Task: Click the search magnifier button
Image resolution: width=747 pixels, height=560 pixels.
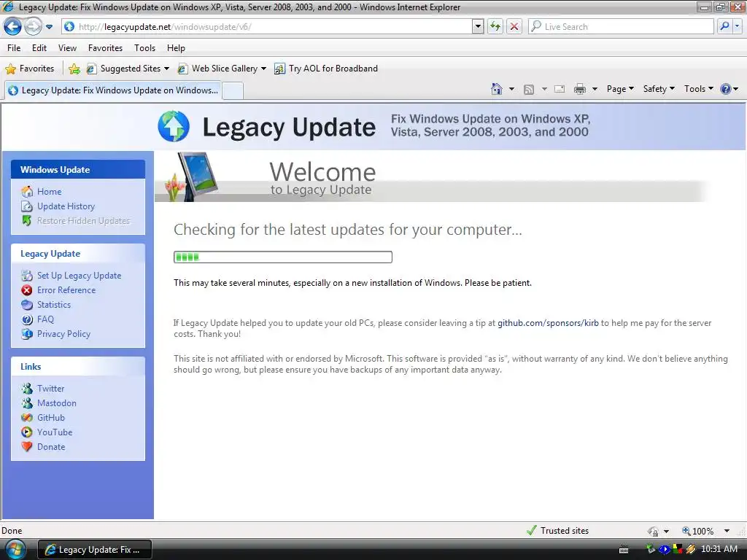Action: (724, 27)
